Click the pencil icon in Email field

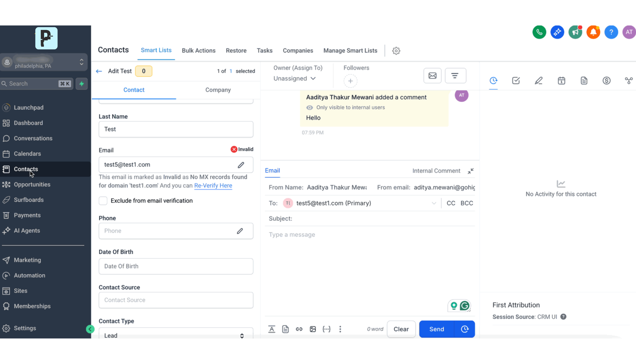point(241,165)
